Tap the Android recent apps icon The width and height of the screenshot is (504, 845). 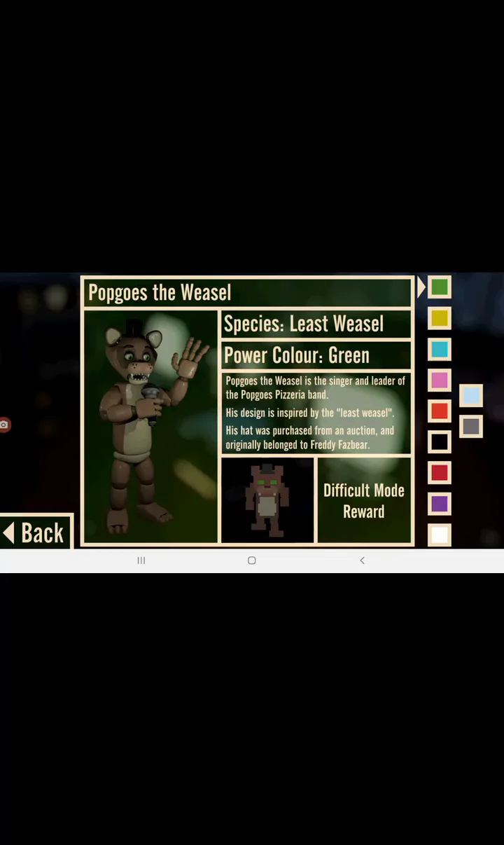tap(141, 561)
